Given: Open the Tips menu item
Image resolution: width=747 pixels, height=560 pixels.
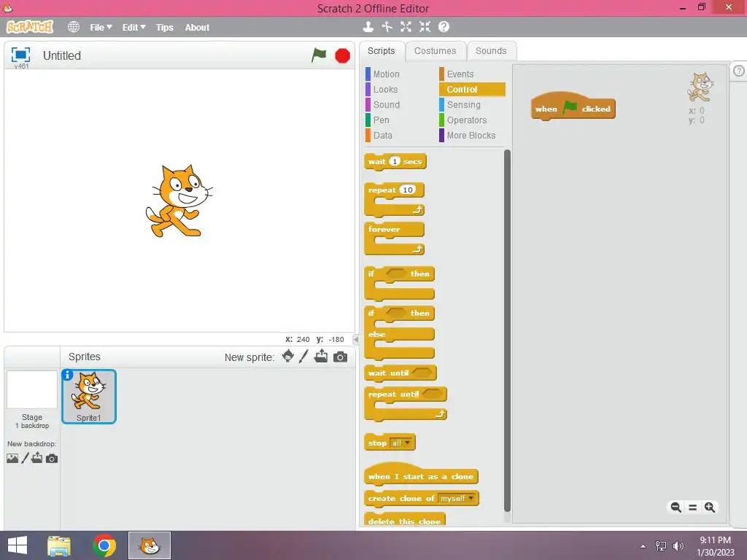Looking at the screenshot, I should [164, 28].
